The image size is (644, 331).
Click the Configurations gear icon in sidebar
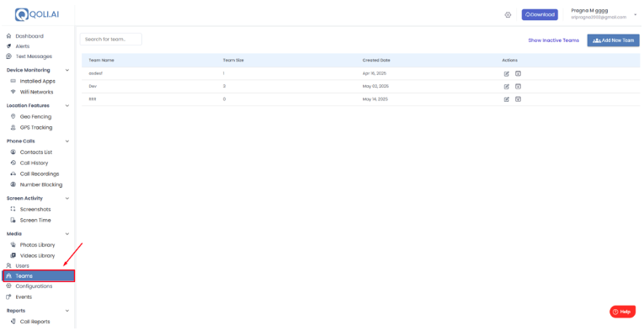tap(8, 286)
